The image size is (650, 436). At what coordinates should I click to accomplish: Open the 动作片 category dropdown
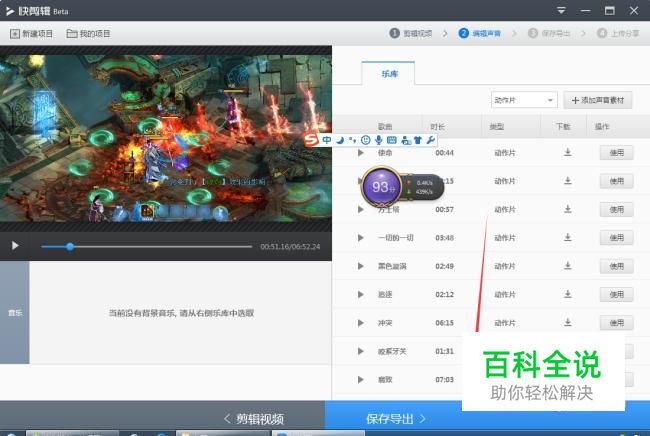click(524, 100)
